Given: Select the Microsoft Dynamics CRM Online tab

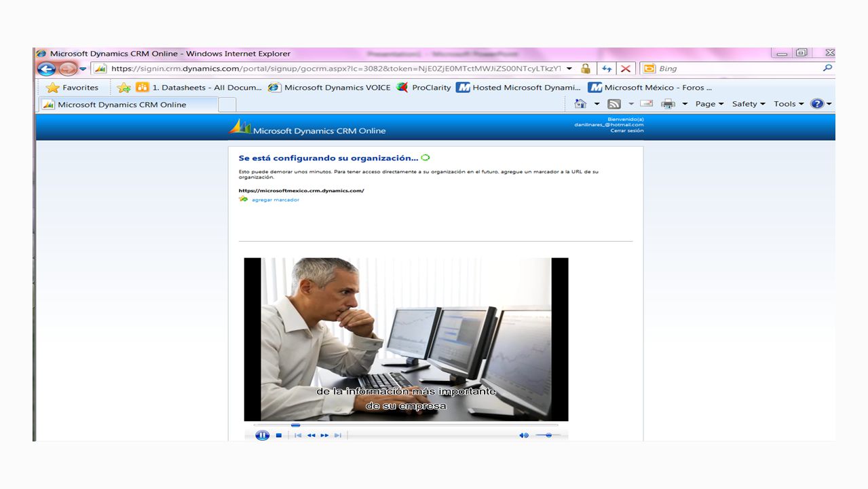Looking at the screenshot, I should click(128, 105).
